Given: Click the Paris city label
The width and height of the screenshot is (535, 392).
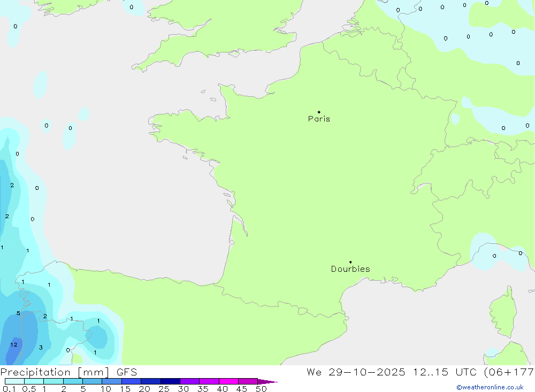Looking at the screenshot, I should pyautogui.click(x=319, y=119).
